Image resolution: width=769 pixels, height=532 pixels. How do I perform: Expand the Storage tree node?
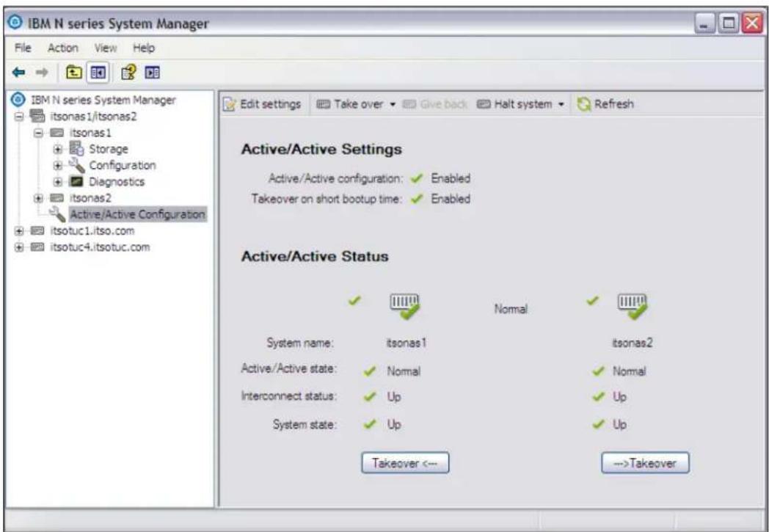pos(58,149)
